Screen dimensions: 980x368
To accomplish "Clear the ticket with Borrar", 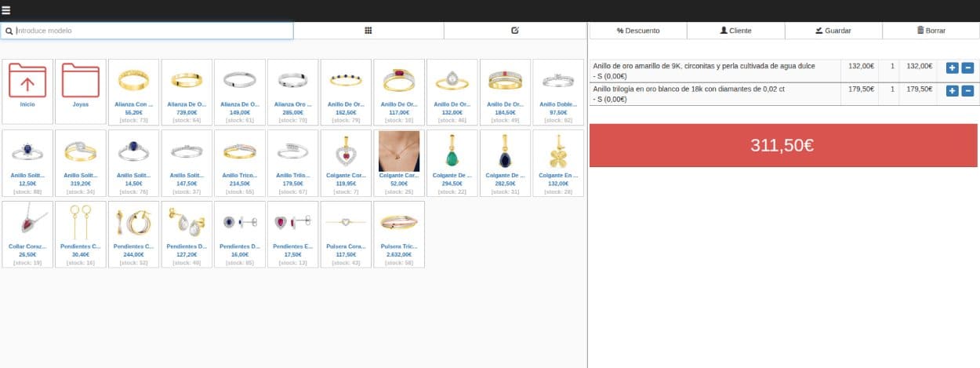I will click(931, 31).
